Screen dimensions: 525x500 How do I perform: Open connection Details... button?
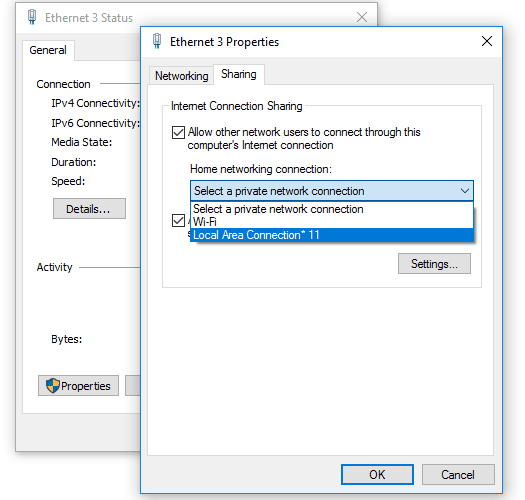[89, 209]
